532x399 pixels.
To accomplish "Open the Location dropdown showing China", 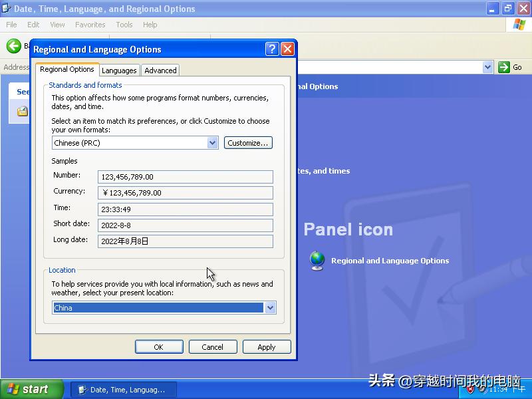I will [269, 307].
